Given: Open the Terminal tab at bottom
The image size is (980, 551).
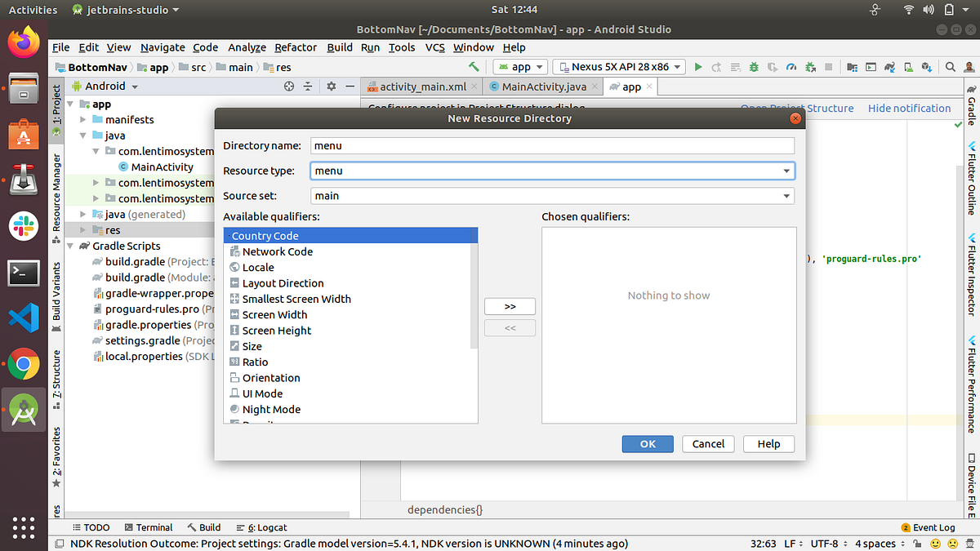Looking at the screenshot, I should [148, 527].
